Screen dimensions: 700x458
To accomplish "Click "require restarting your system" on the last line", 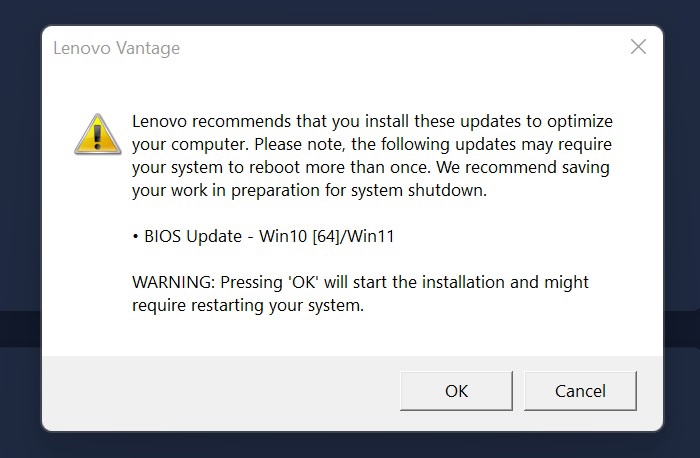I will [x=247, y=305].
